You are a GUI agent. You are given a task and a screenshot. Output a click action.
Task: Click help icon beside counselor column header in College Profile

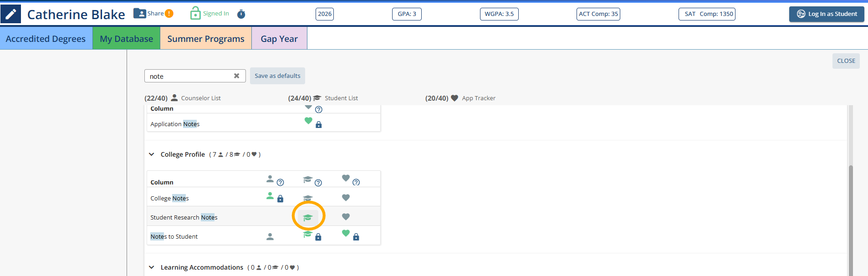coord(281,182)
